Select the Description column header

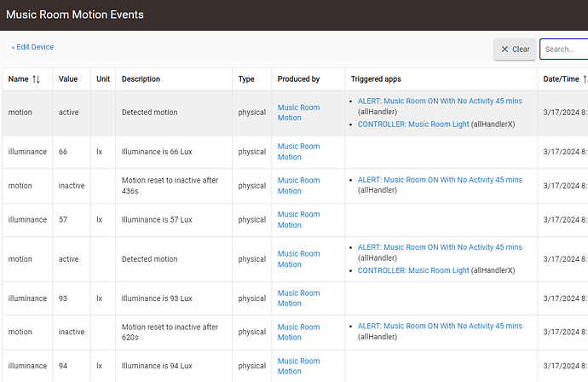141,79
